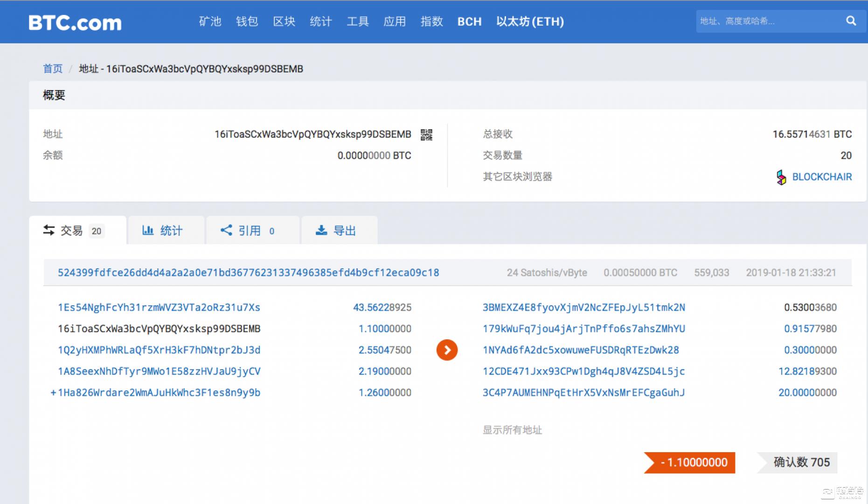The width and height of the screenshot is (868, 504).
Task: Click the BCH navigation entry
Action: (469, 21)
